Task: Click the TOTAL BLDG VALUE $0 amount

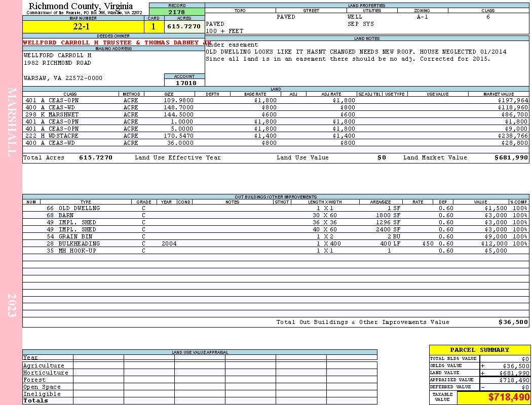Action: click(525, 359)
